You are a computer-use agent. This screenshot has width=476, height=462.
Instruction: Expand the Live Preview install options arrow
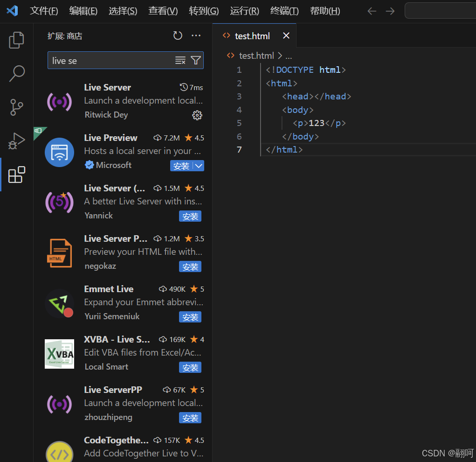(x=199, y=166)
